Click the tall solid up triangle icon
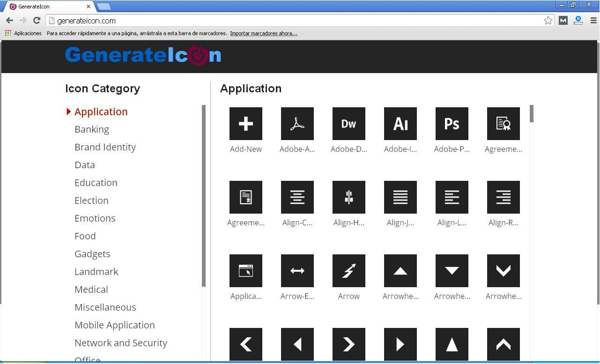Image resolution: width=600 pixels, height=364 pixels. coord(452,344)
